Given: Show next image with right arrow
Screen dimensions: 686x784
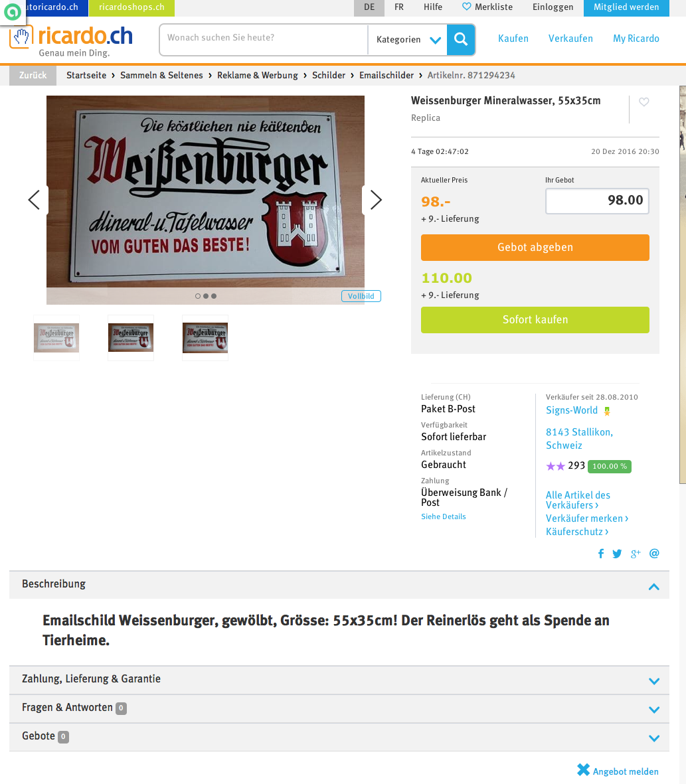Looking at the screenshot, I should [375, 200].
